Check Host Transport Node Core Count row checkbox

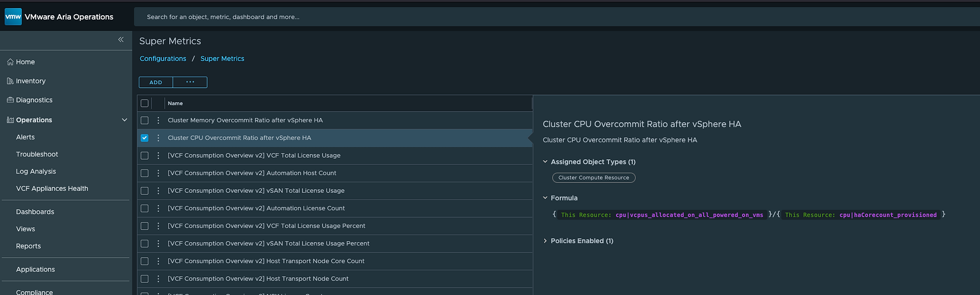point(144,261)
